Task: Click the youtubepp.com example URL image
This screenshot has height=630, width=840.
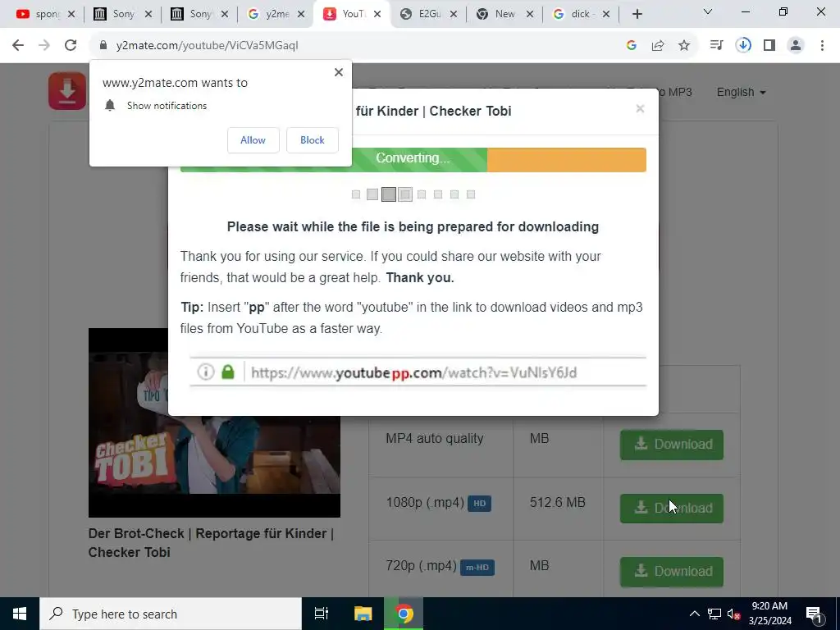Action: (x=418, y=372)
